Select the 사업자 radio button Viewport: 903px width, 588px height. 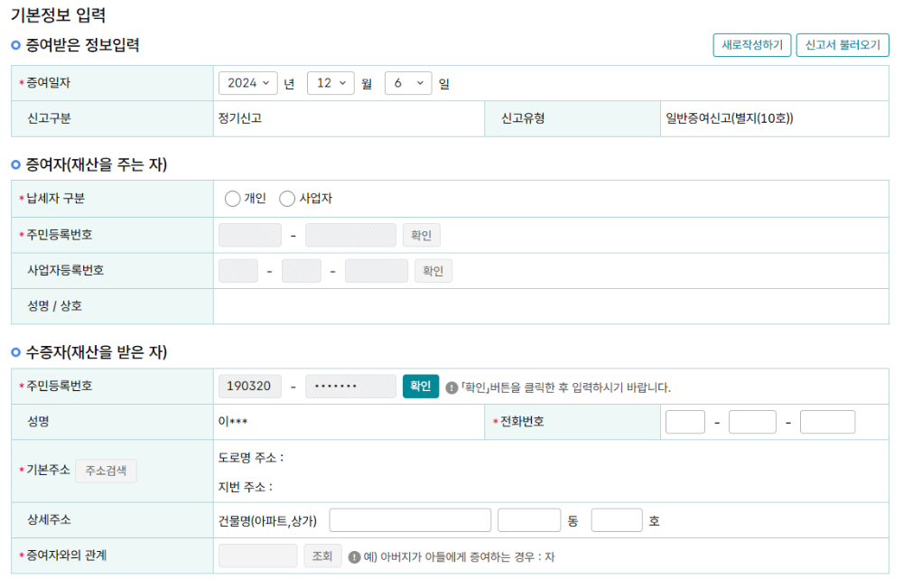tap(286, 198)
